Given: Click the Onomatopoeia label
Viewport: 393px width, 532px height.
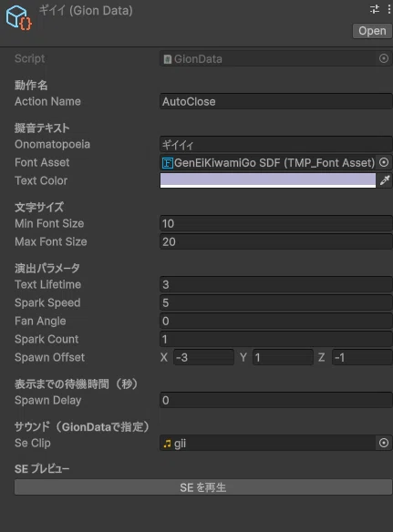Looking at the screenshot, I should (52, 145).
